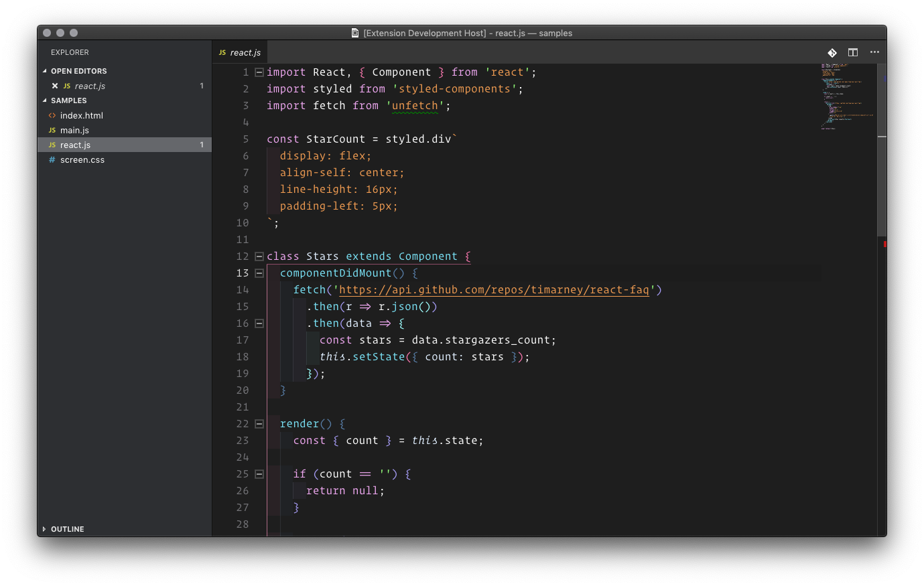Click the window title text
The width and height of the screenshot is (924, 586).
468,33
